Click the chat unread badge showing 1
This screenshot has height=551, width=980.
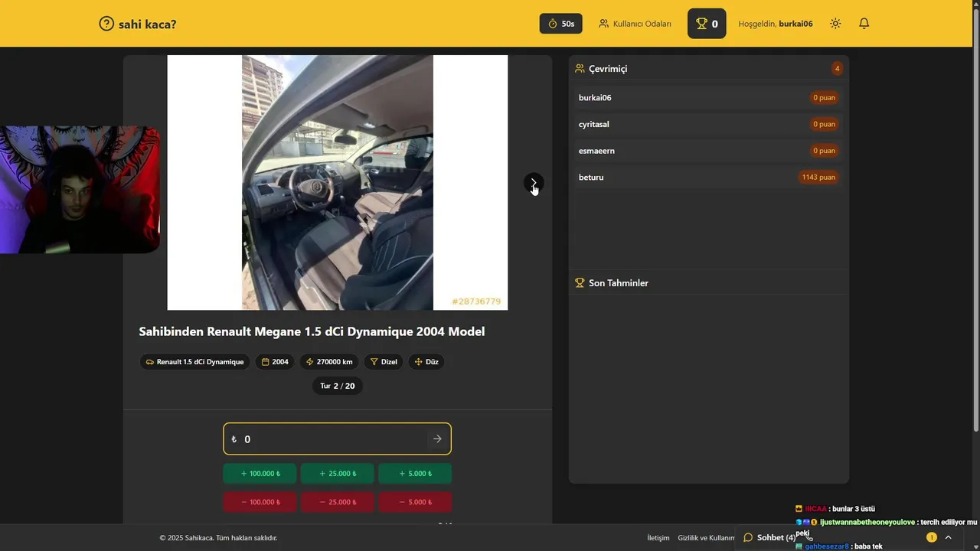(x=932, y=537)
